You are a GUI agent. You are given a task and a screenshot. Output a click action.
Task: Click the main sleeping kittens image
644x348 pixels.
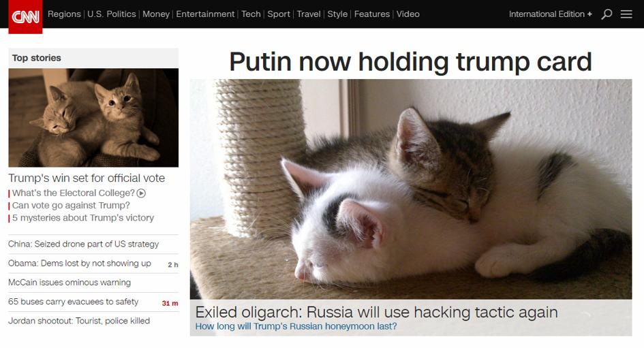click(x=411, y=189)
